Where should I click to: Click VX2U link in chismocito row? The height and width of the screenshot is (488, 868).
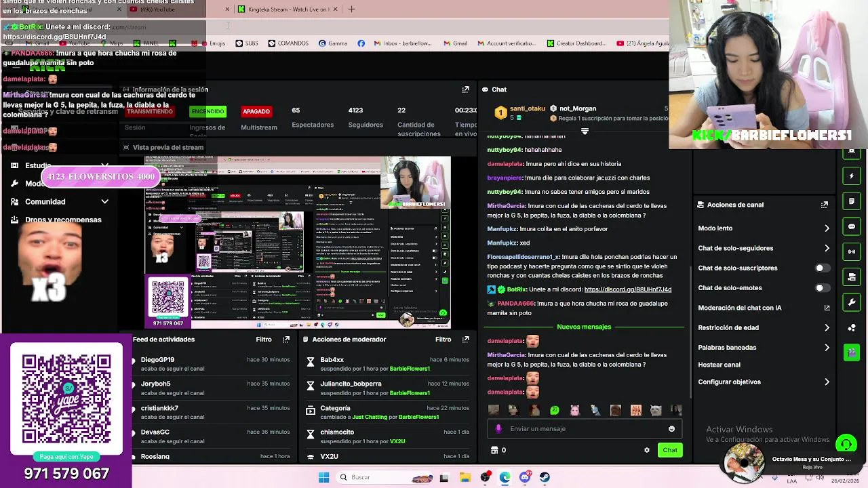397,442
